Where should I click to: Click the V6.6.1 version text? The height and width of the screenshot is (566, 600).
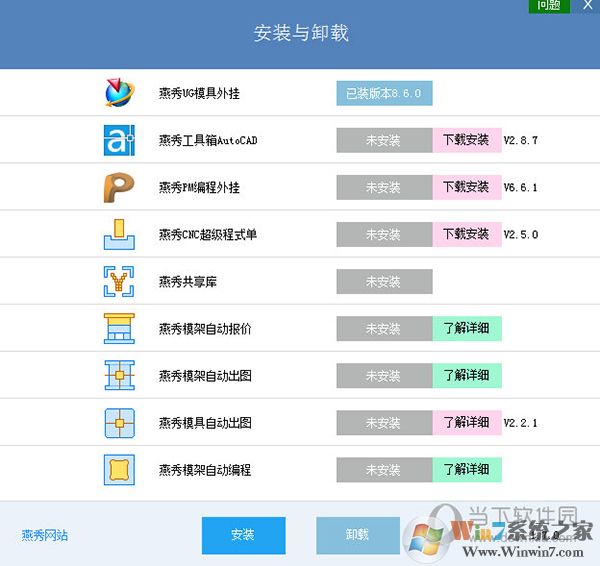(521, 188)
